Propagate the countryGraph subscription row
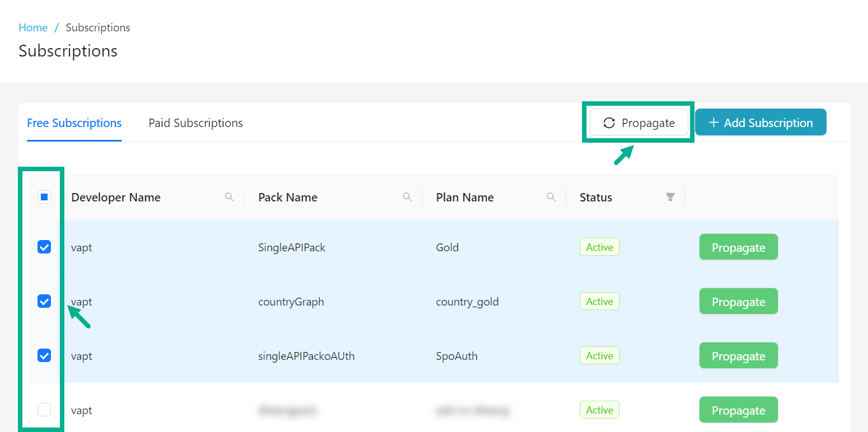The image size is (868, 432). [x=738, y=302]
